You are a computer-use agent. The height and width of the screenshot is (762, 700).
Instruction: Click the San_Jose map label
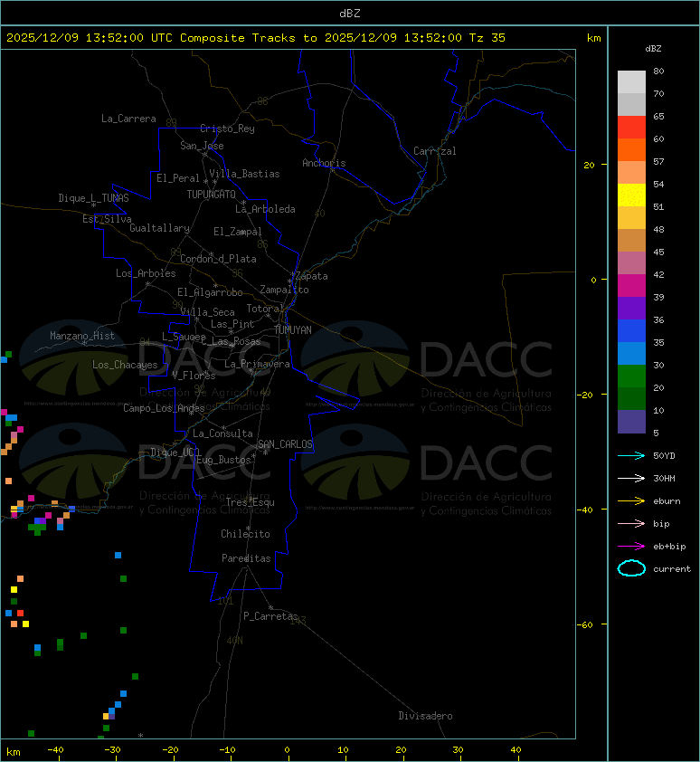tap(202, 146)
